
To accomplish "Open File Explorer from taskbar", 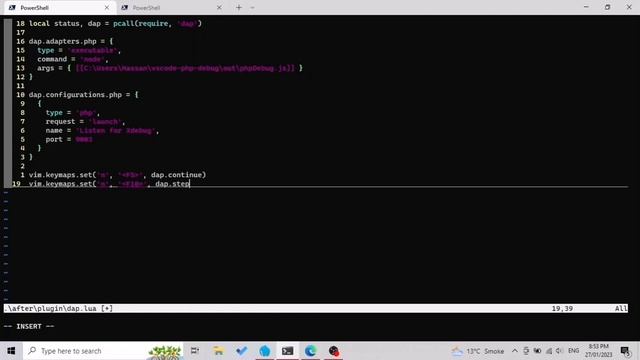I will 218,351.
